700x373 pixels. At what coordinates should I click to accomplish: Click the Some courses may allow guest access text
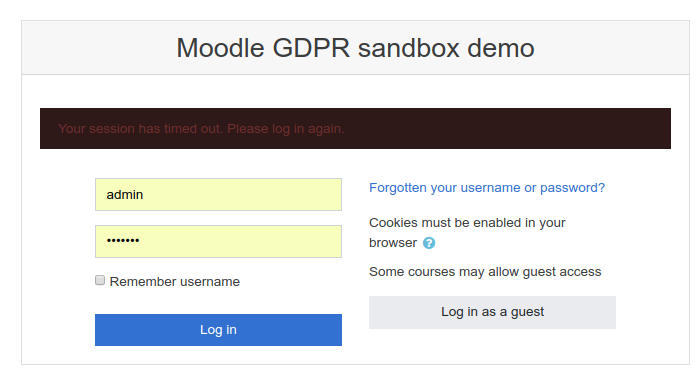485,272
